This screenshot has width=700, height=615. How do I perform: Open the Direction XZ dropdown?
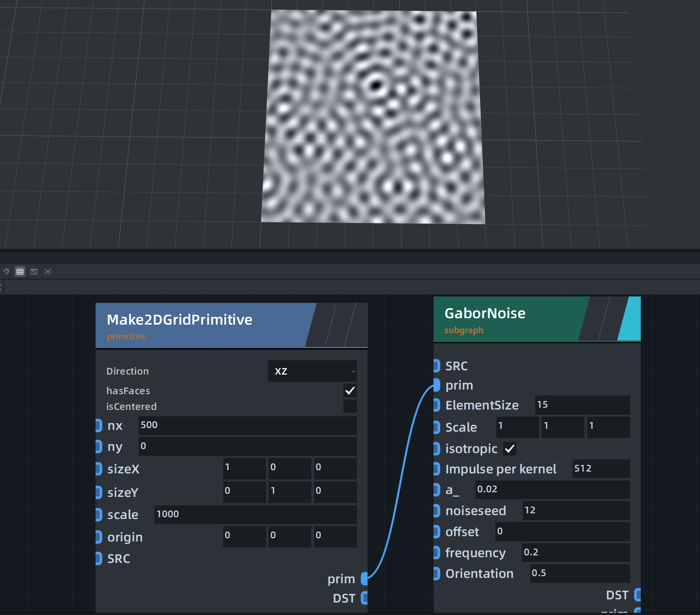[x=312, y=371]
